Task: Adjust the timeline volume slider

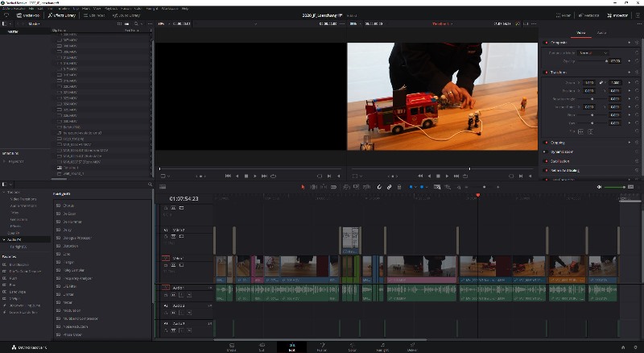Action: [615, 187]
